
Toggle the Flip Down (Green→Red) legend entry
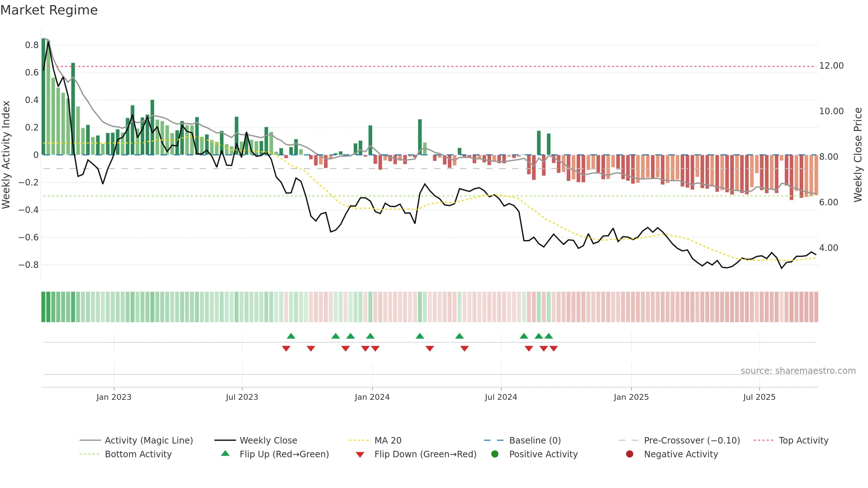coord(416,454)
